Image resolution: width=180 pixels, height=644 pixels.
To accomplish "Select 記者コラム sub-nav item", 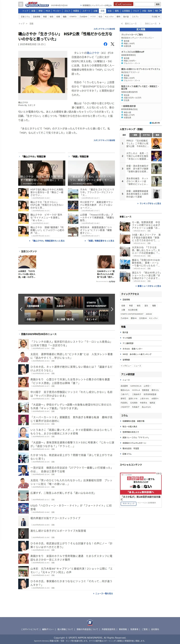I will [x=25, y=17].
